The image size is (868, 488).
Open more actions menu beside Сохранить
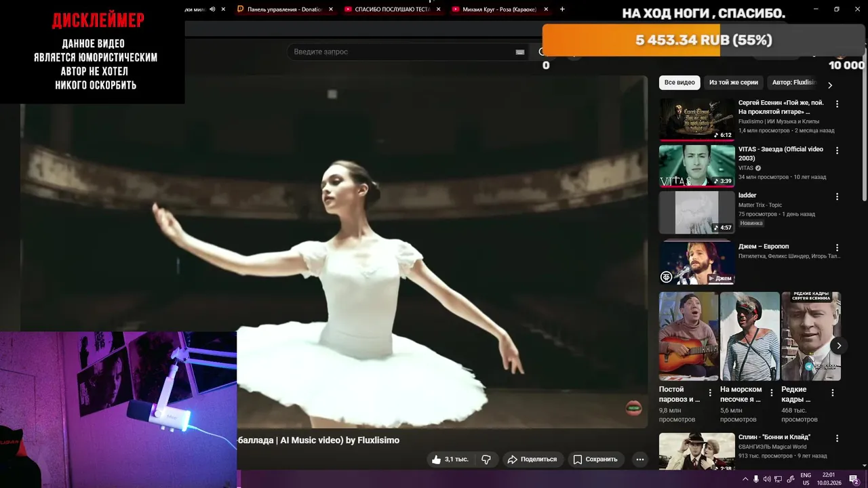point(639,460)
